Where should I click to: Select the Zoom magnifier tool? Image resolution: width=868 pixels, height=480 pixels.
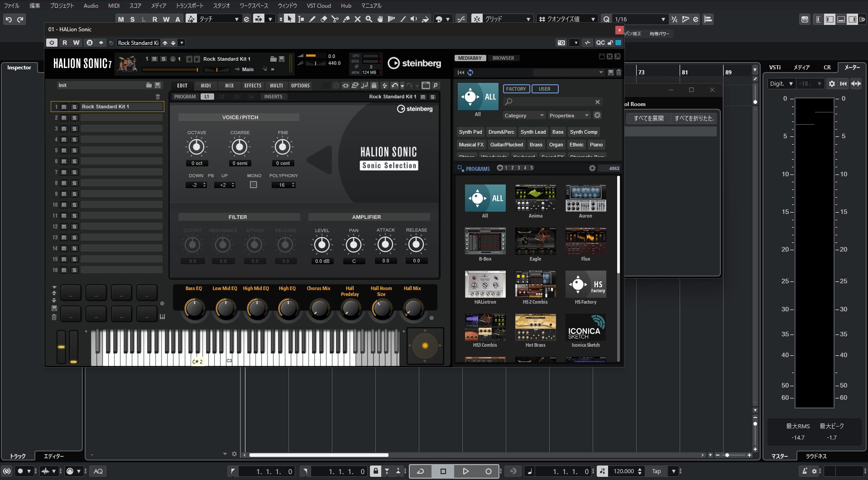point(369,19)
